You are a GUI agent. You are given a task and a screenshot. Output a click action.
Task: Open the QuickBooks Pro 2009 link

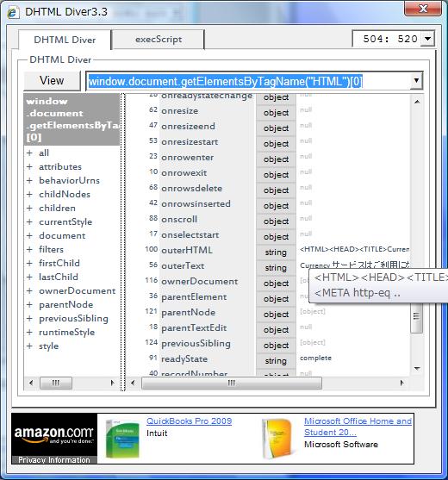[190, 421]
